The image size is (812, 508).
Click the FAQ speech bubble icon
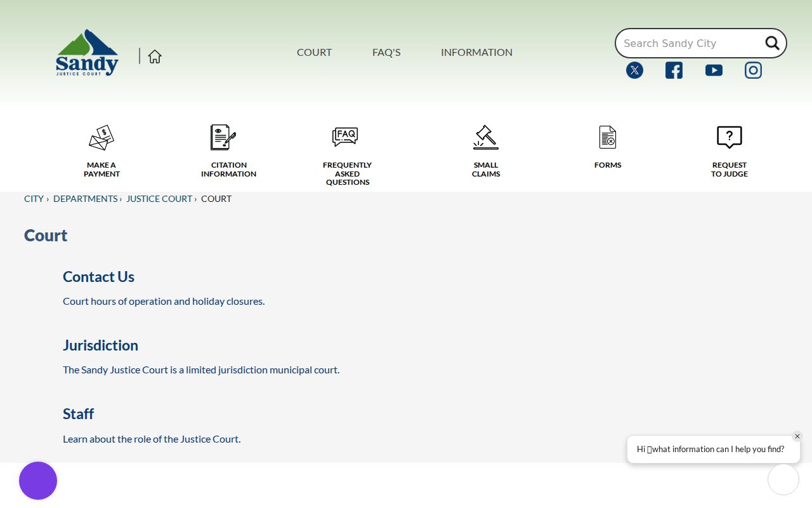[x=345, y=137]
